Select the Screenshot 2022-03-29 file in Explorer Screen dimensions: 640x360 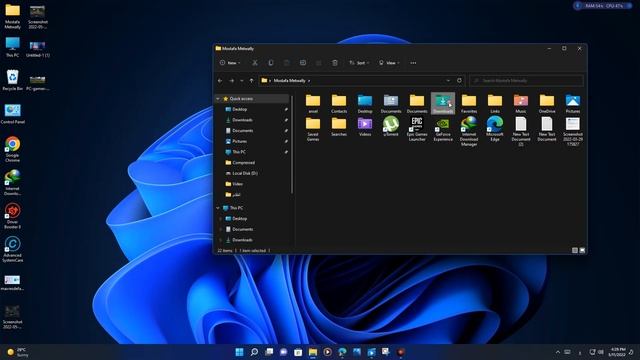[573, 131]
